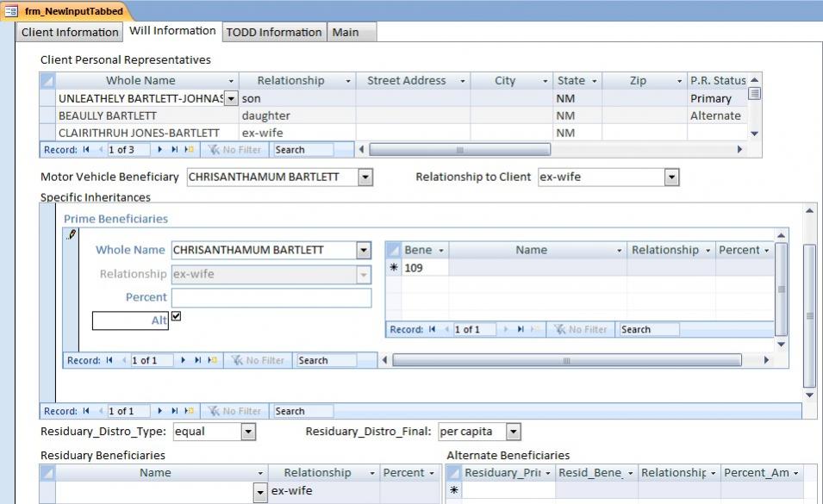This screenshot has width=823, height=504.
Task: Expand Relationship to Client dropdown
Action: coord(672,177)
